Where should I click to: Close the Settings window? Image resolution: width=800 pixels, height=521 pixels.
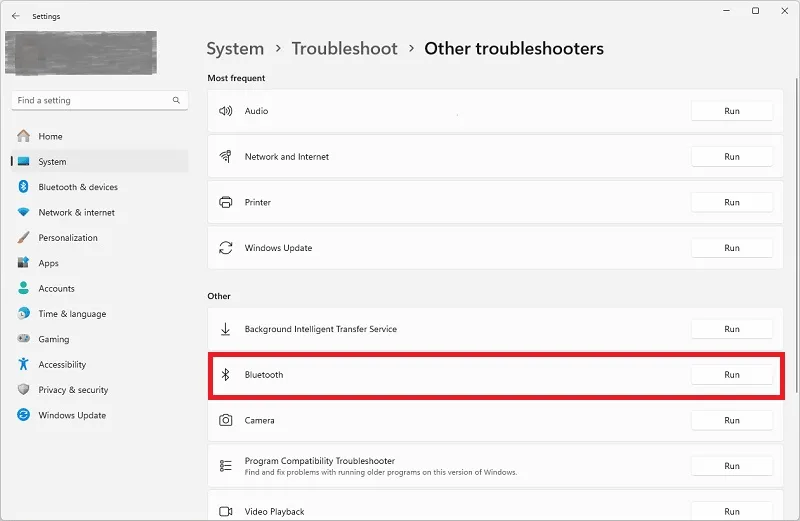[785, 11]
